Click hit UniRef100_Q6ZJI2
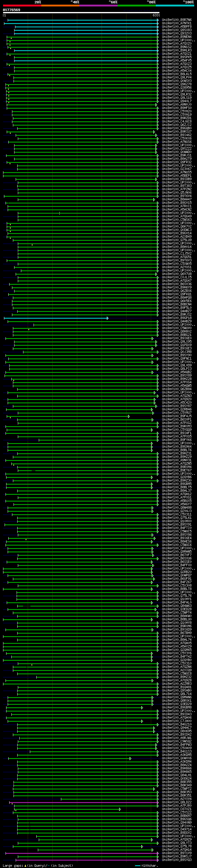The height and width of the screenshot is (868, 197). [176, 125]
